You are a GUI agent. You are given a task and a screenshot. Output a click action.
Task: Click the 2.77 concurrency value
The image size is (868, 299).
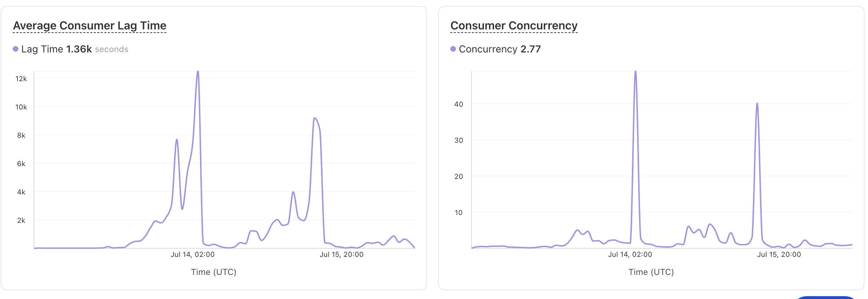531,49
